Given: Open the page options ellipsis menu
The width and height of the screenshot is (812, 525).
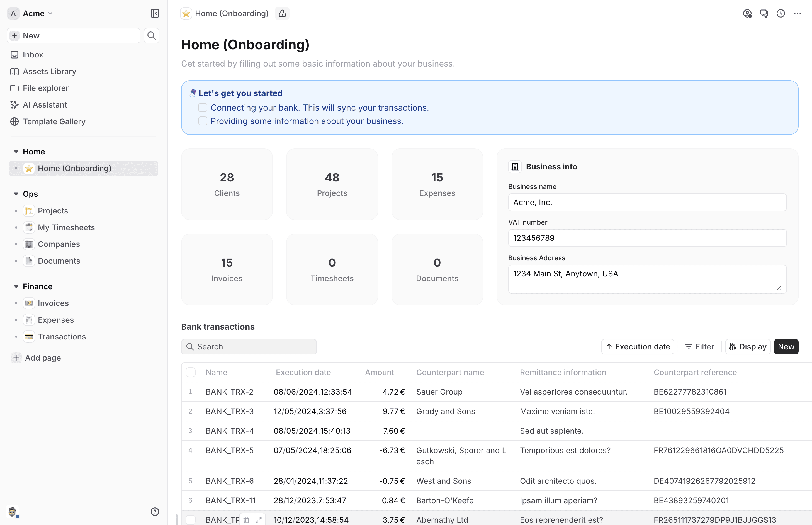Looking at the screenshot, I should click(x=798, y=13).
